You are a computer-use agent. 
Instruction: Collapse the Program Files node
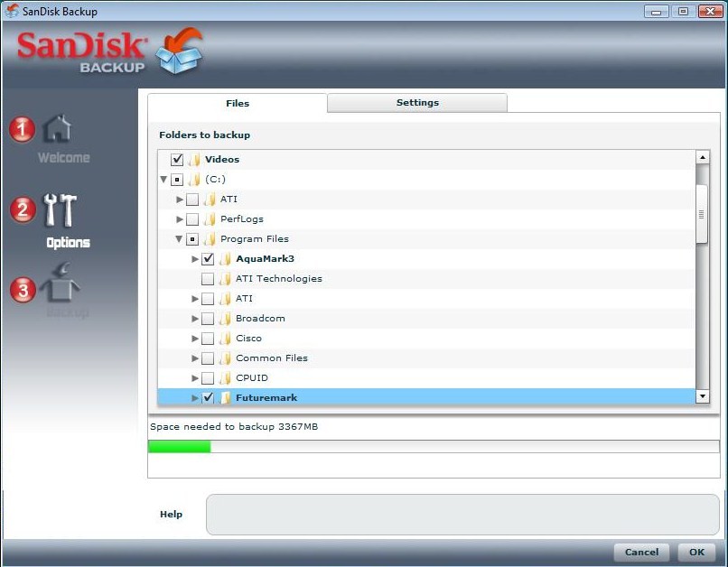pyautogui.click(x=179, y=239)
